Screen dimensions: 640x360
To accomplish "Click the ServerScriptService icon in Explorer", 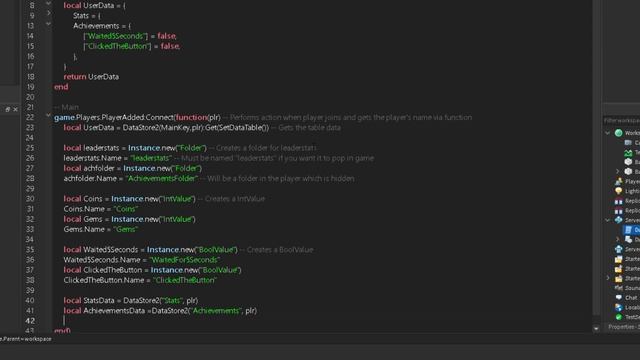I will pyautogui.click(x=619, y=220).
